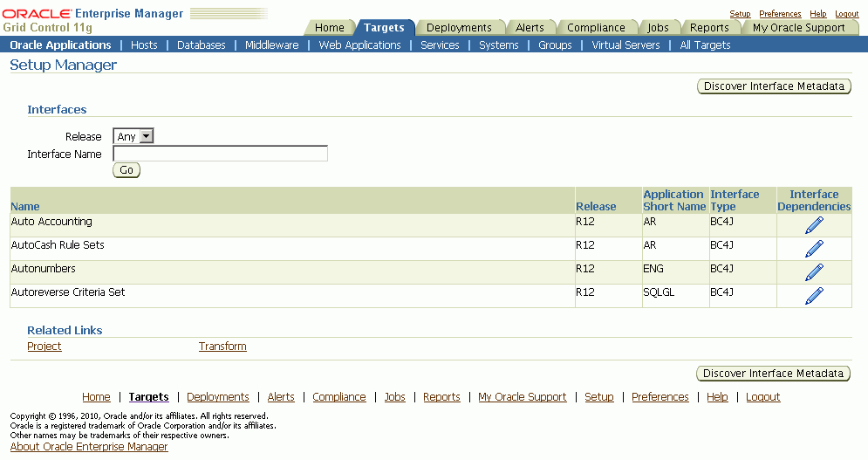The width and height of the screenshot is (868, 460).
Task: Click footer Logout link
Action: click(x=762, y=397)
